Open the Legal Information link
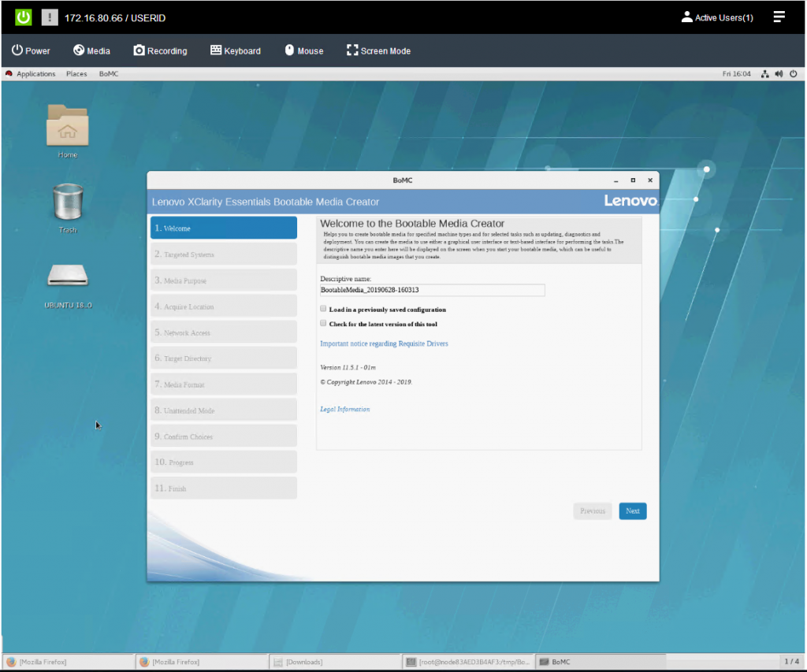 tap(345, 409)
